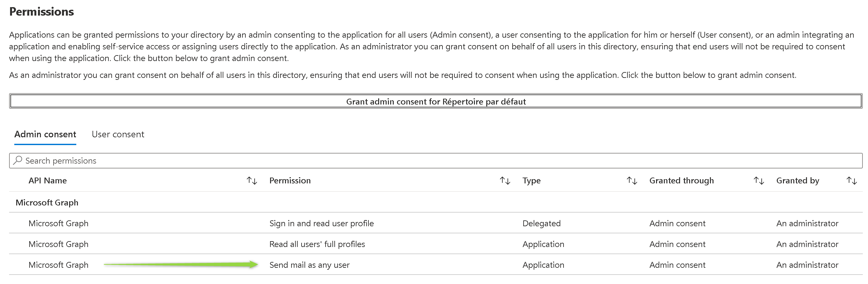Sort by API Name arrows icon

pos(252,180)
